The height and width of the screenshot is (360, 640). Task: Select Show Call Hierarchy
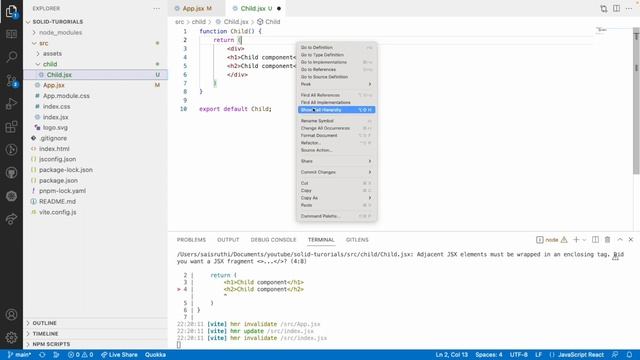[336, 110]
